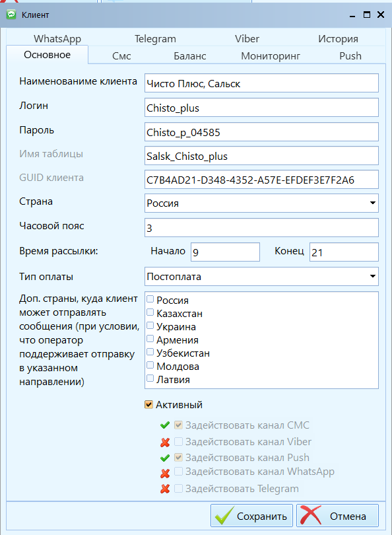Toggle Задействовать Telegram checkbox
Screen dimensions: 392x535
tap(178, 489)
